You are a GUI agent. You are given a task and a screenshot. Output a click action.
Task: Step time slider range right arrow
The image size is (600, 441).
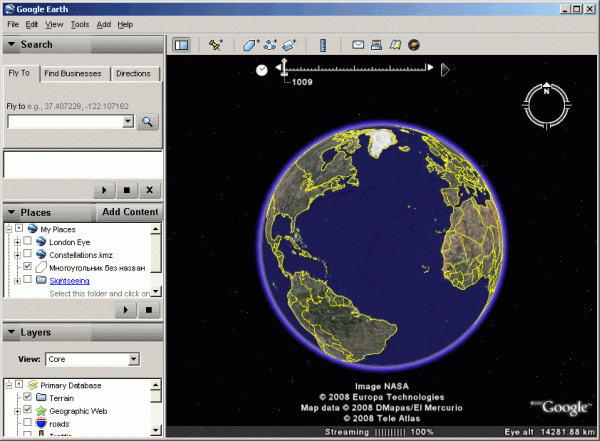(430, 67)
